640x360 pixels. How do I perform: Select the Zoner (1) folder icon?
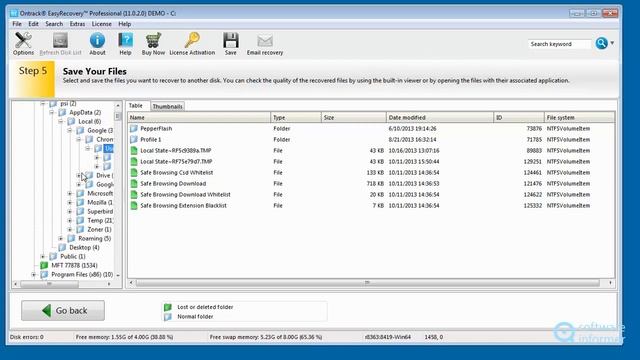(x=80, y=229)
